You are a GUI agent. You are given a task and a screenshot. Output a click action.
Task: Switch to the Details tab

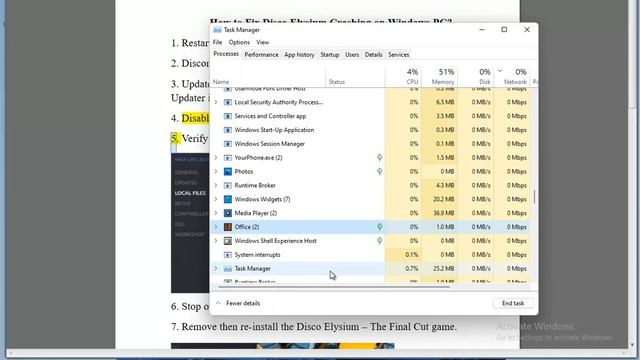pos(373,55)
